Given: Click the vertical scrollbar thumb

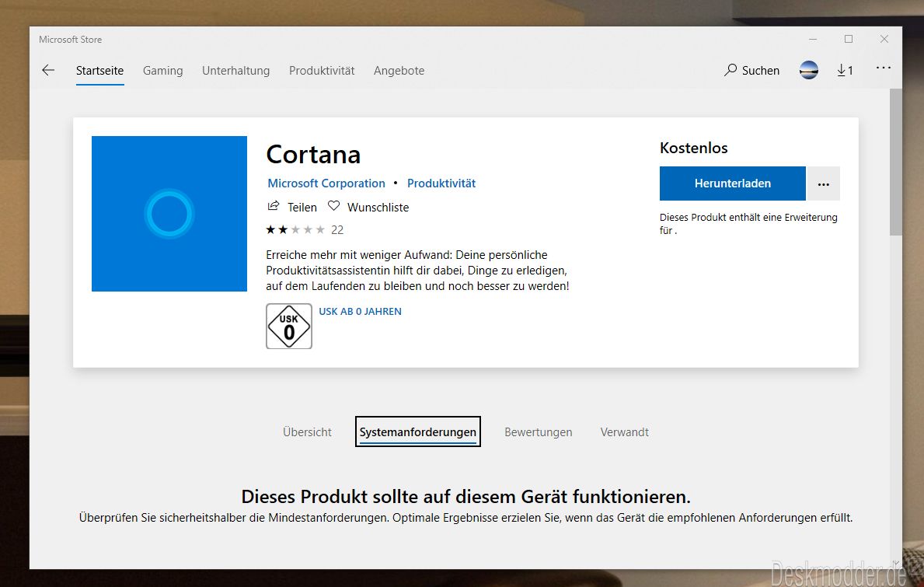Looking at the screenshot, I should 896,162.
